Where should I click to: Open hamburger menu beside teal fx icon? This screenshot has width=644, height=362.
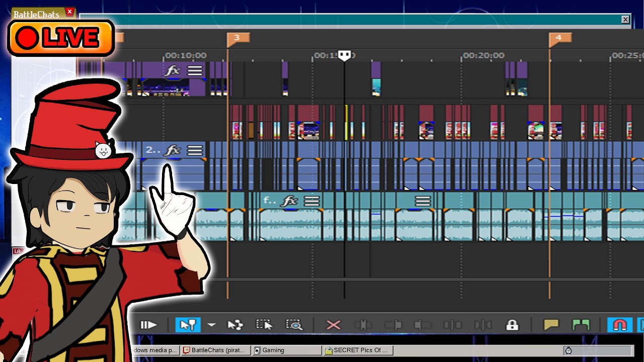312,201
